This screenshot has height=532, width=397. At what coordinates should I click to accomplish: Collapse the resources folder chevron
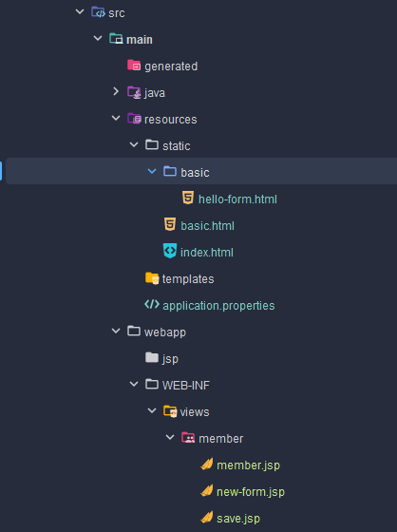click(116, 118)
